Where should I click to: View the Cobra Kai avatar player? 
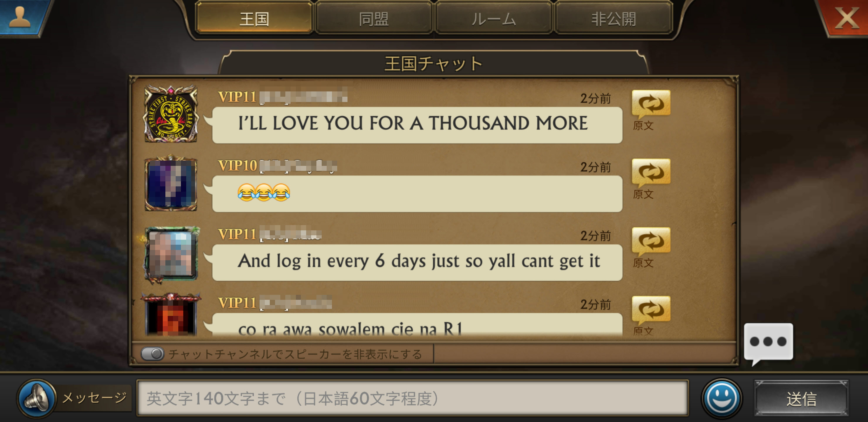point(171,114)
